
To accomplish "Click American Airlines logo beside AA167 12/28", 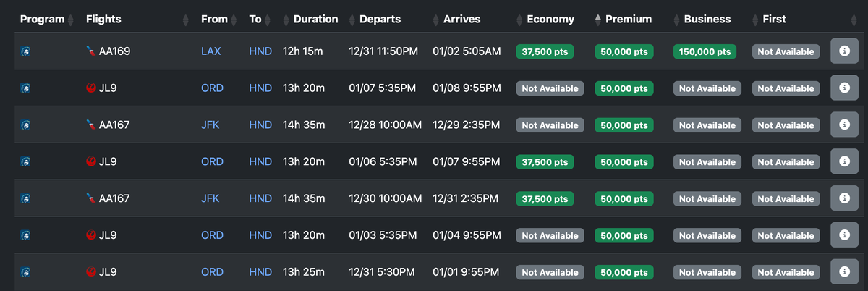I will point(90,125).
